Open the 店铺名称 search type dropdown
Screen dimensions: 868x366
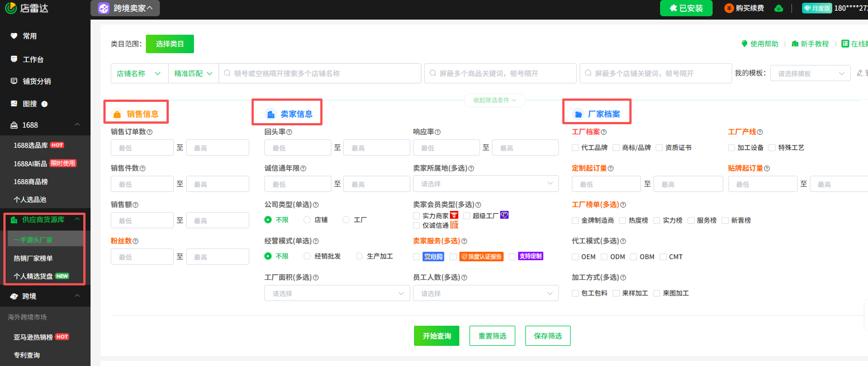coord(139,73)
